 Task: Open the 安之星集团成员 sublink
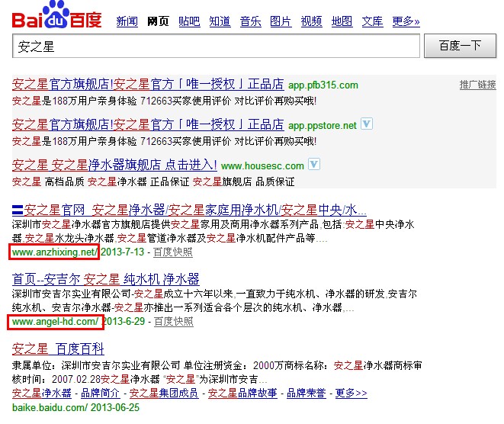(164, 393)
